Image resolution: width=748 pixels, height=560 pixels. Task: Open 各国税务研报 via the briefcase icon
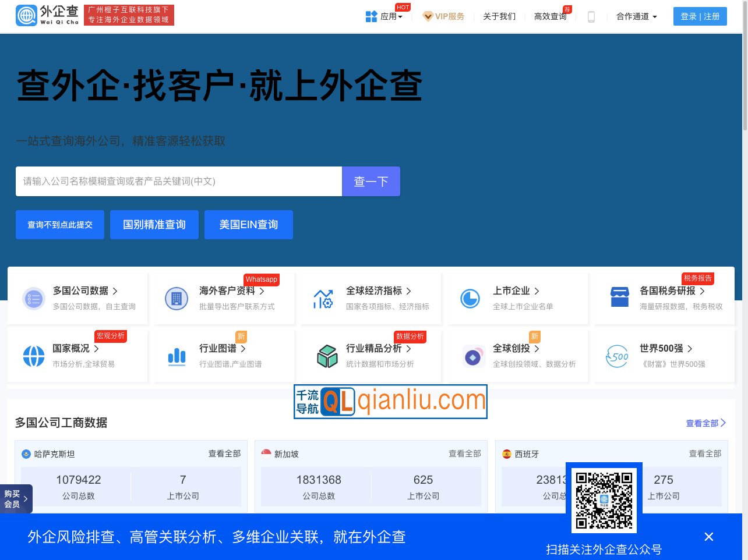pyautogui.click(x=619, y=298)
